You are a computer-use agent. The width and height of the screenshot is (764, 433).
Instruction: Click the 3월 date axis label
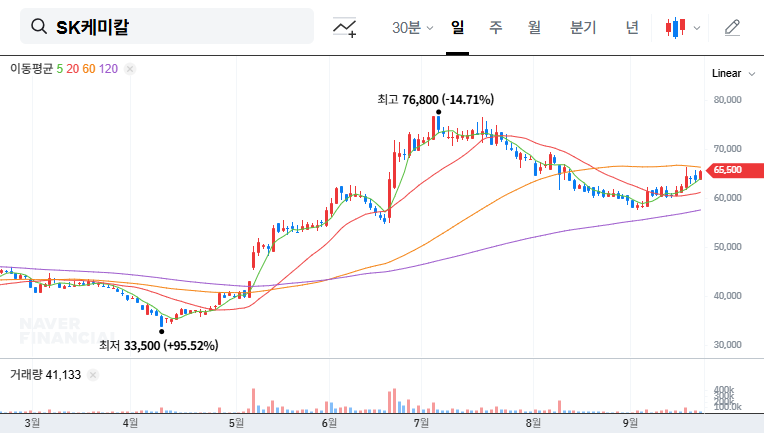click(x=32, y=423)
